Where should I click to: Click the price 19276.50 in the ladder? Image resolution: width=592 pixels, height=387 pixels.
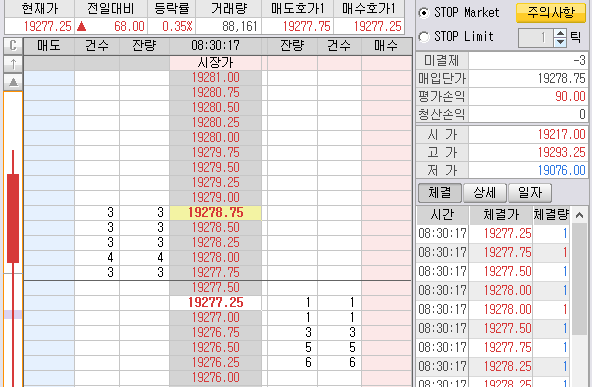coord(215,347)
